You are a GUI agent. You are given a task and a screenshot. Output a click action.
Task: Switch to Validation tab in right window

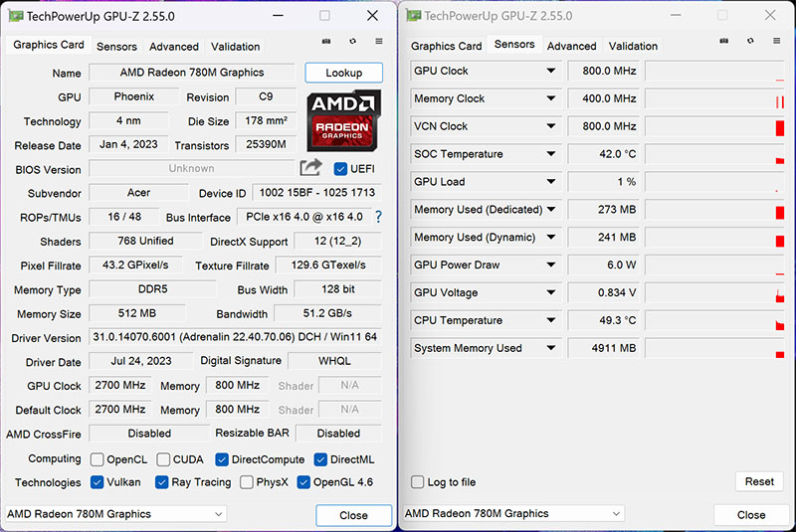click(633, 46)
